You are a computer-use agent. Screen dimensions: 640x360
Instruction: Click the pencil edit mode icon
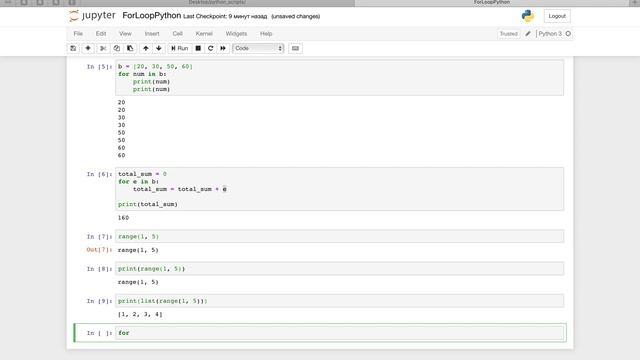(x=528, y=33)
